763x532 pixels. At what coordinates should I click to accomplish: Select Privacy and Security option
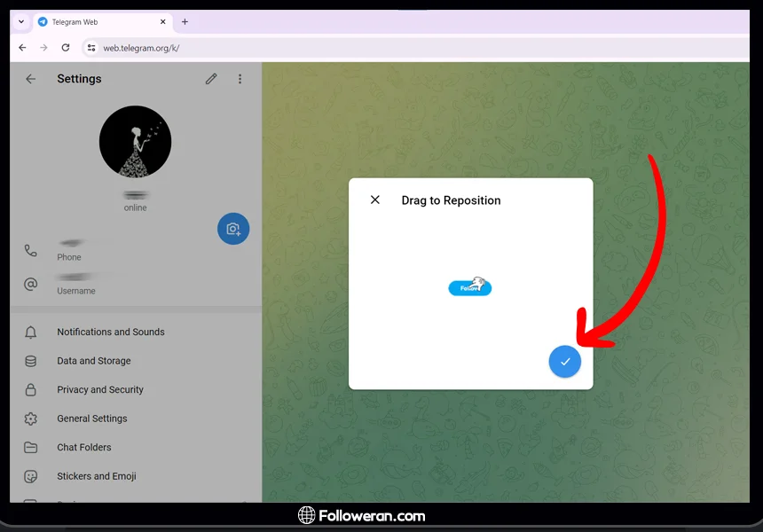click(100, 389)
